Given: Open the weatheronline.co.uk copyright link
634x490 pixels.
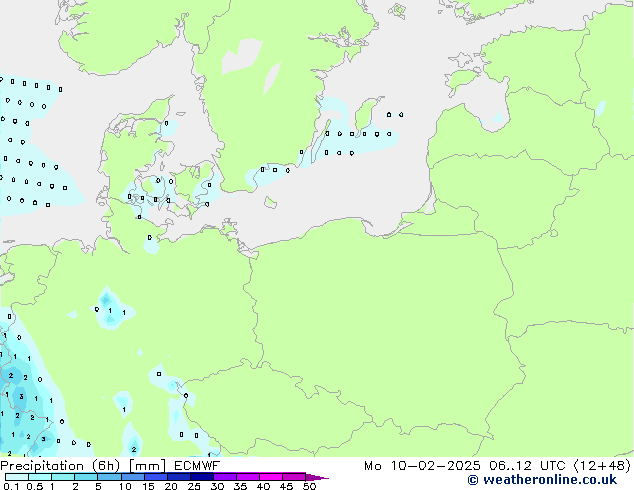Looking at the screenshot, I should [542, 480].
